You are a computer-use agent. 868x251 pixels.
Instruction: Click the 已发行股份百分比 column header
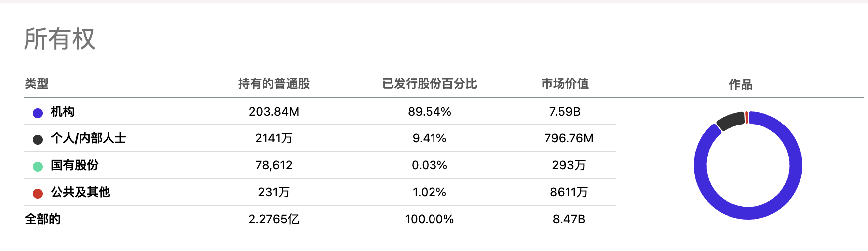pos(430,84)
